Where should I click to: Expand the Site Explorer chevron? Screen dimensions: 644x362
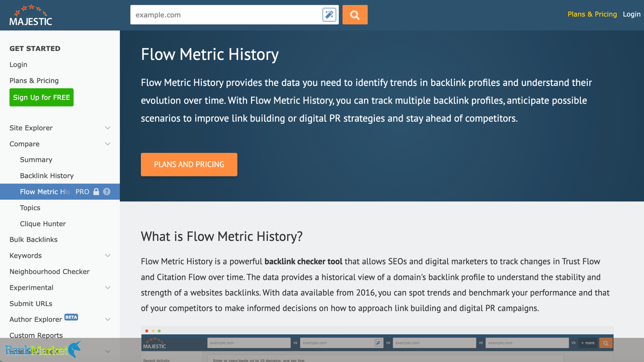[x=108, y=128]
